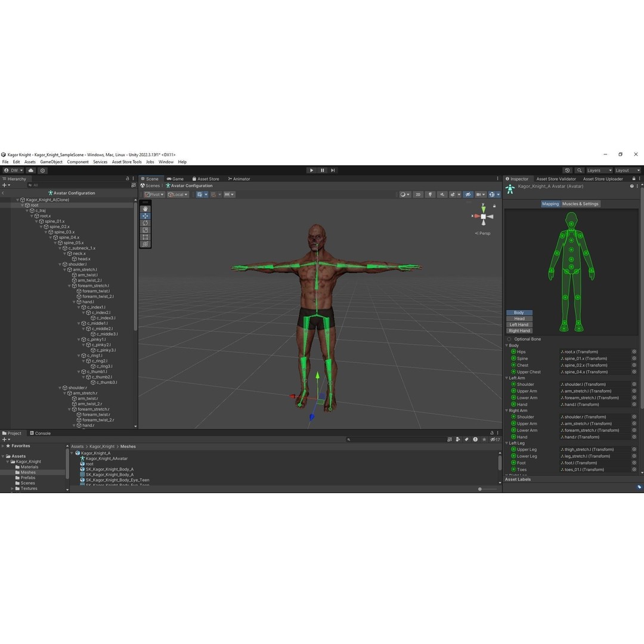Open the Hierarchy panel kebab menu

[x=133, y=179]
